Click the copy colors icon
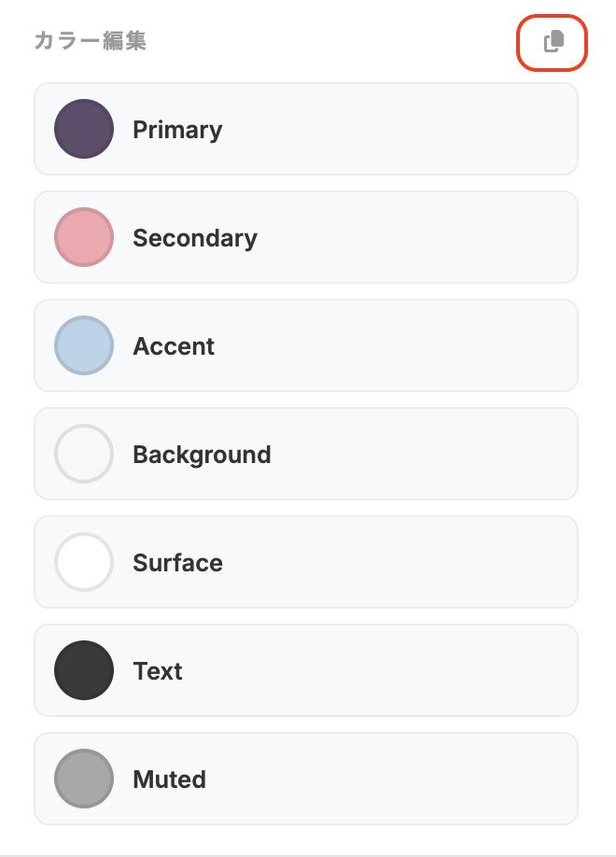Screen dimensions: 616x857 click(x=553, y=42)
